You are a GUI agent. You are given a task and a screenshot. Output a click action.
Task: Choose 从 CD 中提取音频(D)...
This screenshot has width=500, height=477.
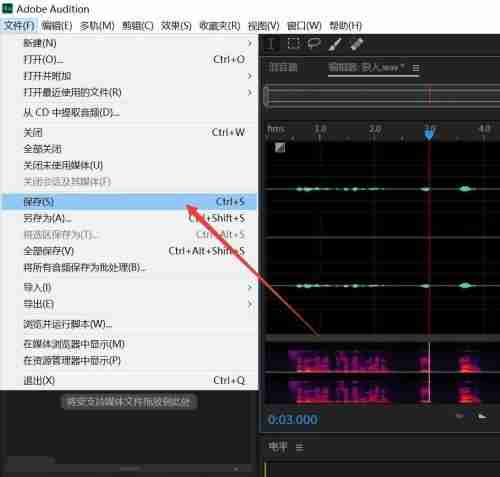129,113
